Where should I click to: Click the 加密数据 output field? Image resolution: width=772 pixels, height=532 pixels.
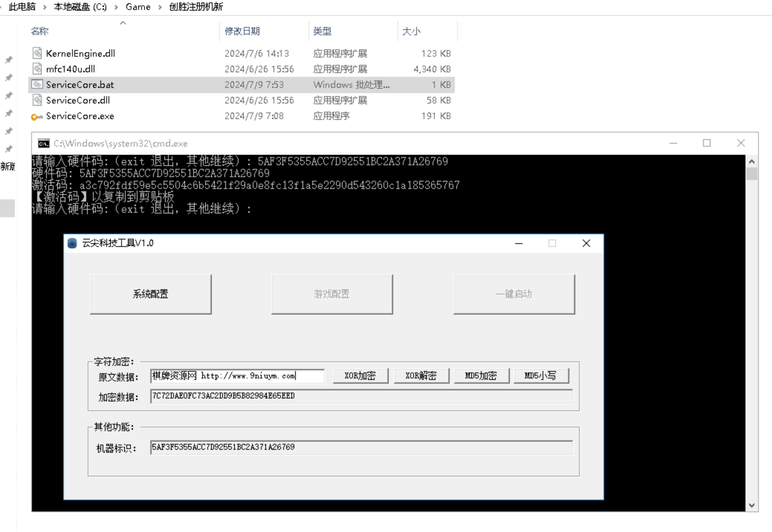pyautogui.click(x=361, y=396)
